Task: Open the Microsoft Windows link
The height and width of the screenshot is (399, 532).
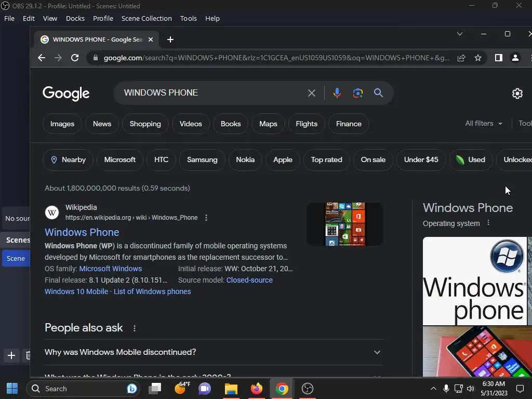Action: click(x=111, y=269)
